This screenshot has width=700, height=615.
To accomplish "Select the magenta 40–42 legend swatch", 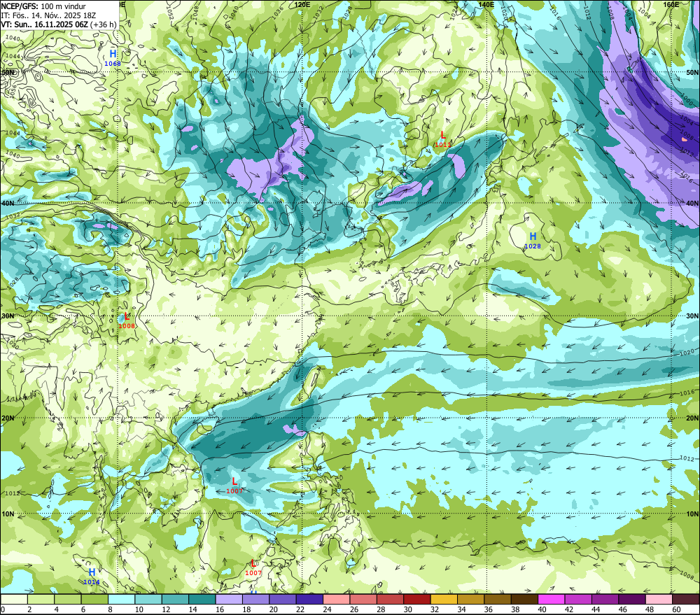I will pos(552,599).
